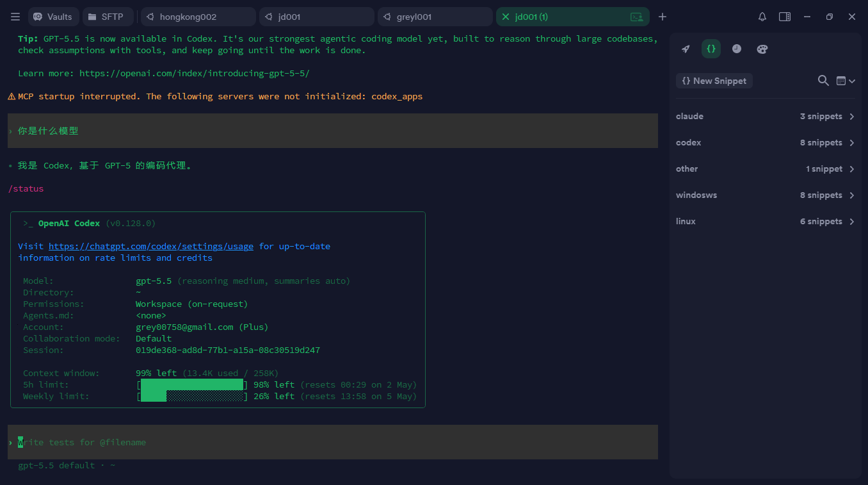Screen dimensions: 868x485
Task: Click the "99% left" context window value
Action: pyautogui.click(x=156, y=374)
